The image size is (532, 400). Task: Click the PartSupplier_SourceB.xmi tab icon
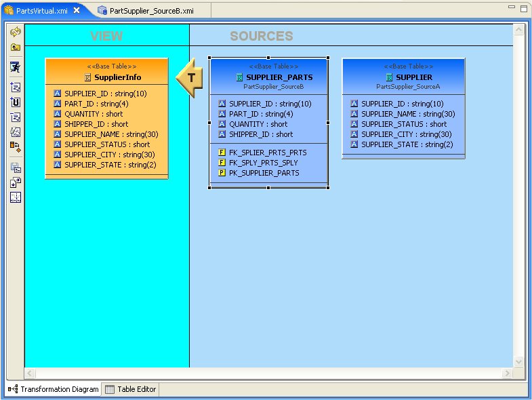(102, 10)
